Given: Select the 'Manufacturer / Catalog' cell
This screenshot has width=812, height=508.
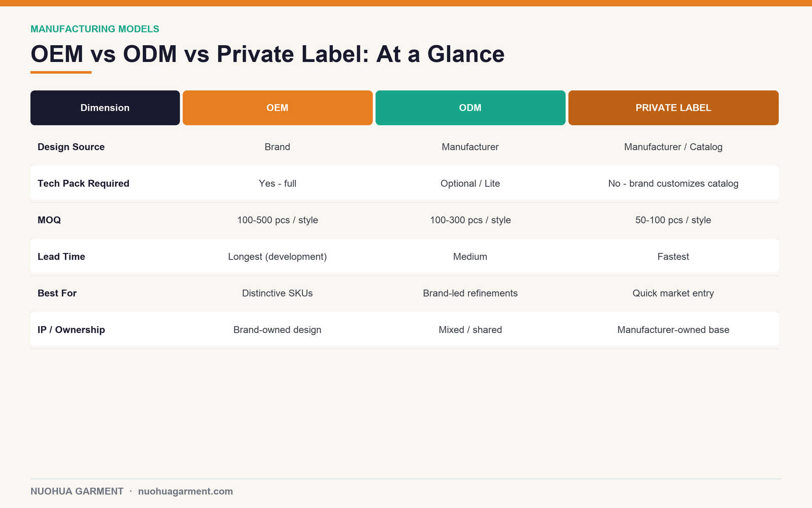Looking at the screenshot, I should [x=673, y=147].
